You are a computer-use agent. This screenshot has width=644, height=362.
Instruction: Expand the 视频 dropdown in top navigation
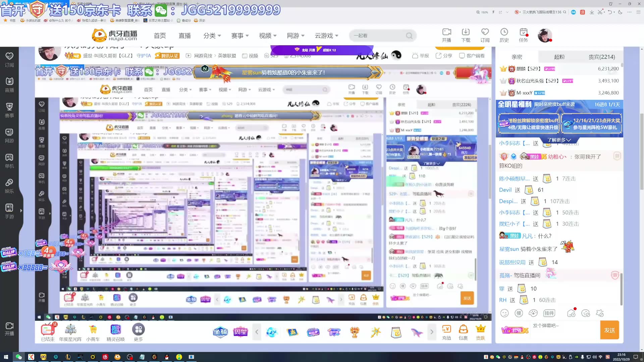coord(268,36)
